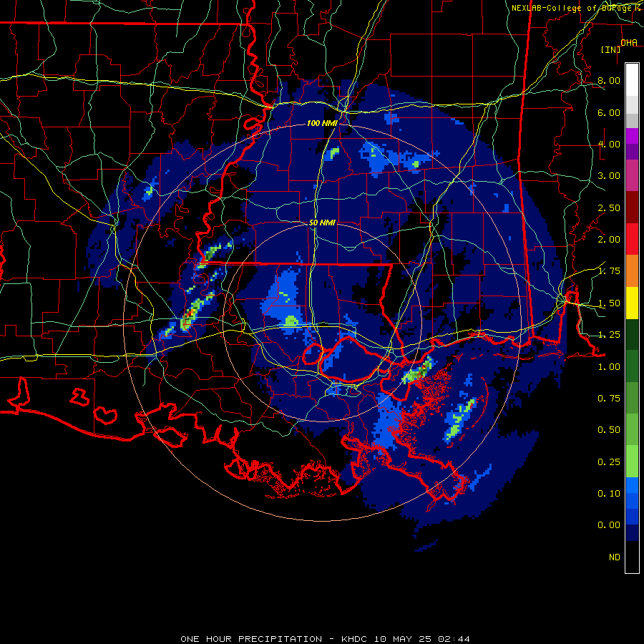The image size is (644, 644).
Task: Click the '6.00' legend value
Action: point(609,112)
